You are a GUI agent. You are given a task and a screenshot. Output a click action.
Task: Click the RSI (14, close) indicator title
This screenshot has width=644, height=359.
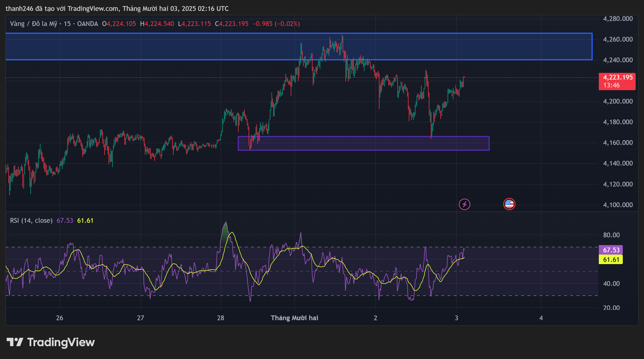31,221
